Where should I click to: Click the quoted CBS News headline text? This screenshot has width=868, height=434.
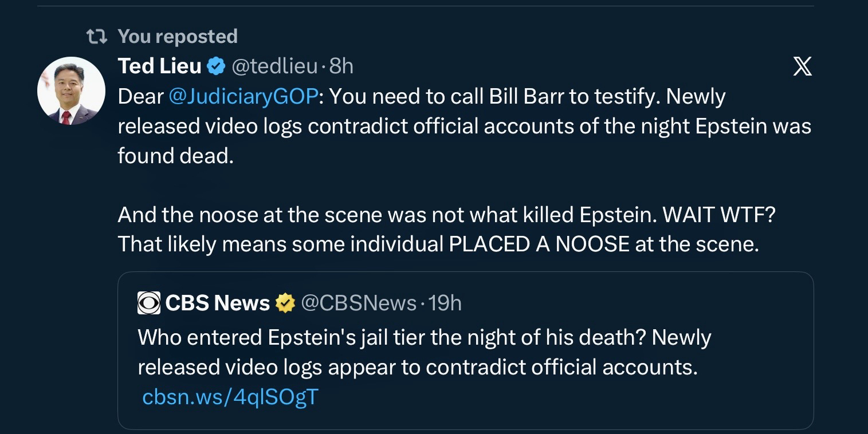424,352
